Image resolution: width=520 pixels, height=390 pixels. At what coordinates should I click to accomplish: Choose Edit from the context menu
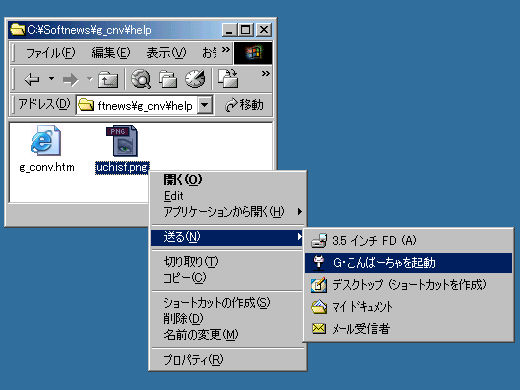pos(228,196)
